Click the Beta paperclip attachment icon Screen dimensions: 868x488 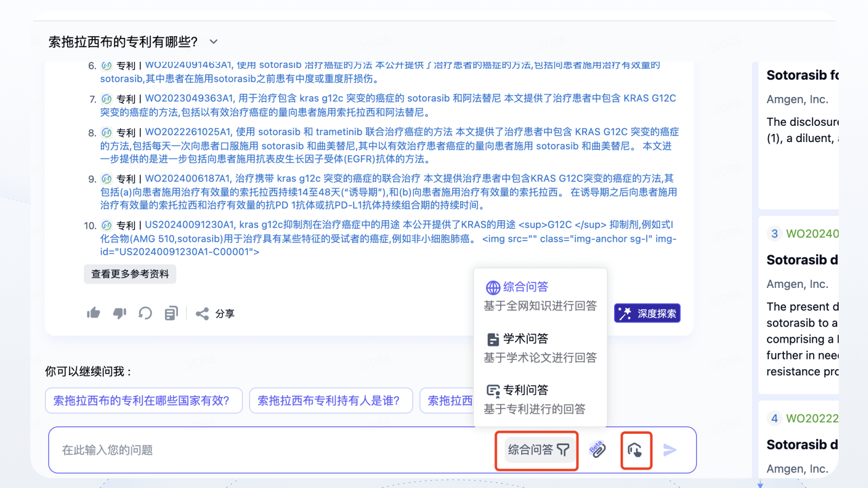pyautogui.click(x=597, y=450)
